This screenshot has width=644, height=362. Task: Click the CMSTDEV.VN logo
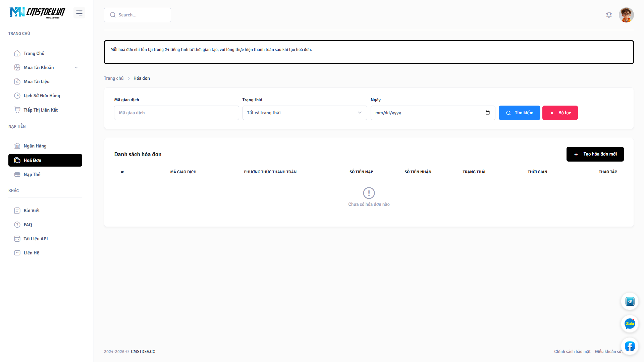point(37,12)
